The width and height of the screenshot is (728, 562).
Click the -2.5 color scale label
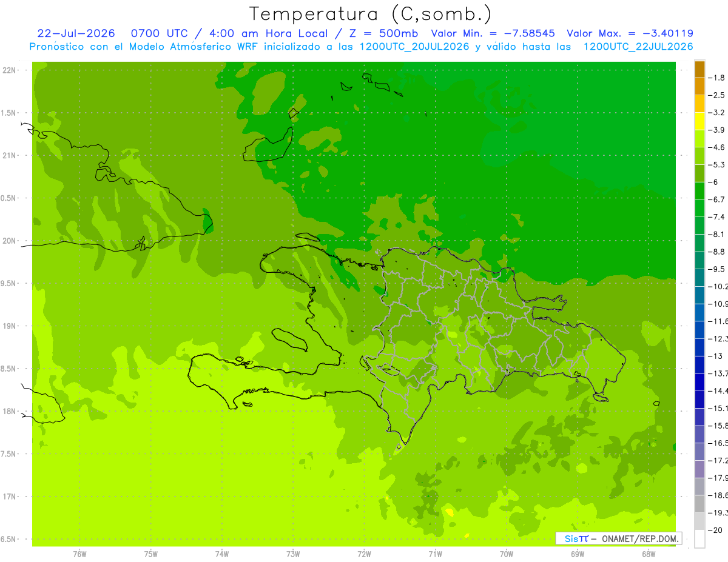[718, 95]
